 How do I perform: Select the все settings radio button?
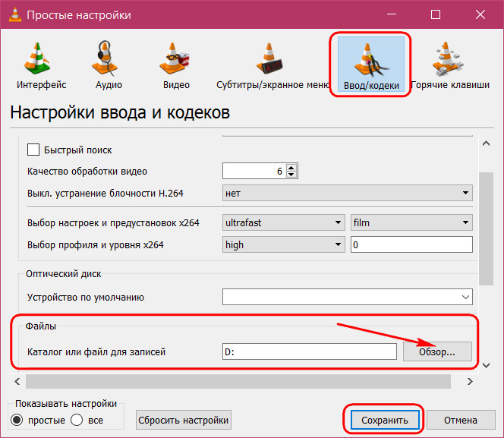coord(77,420)
